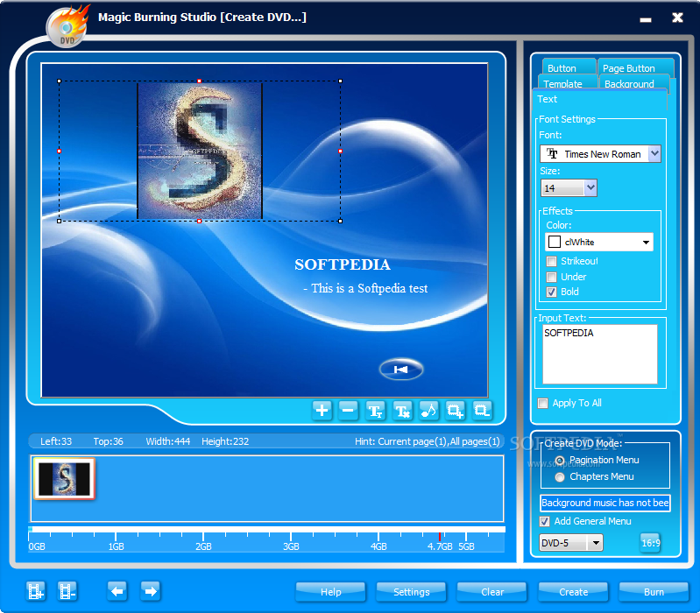Open the DVD-5 disc type dropdown
This screenshot has height=613, width=700.
click(x=596, y=543)
